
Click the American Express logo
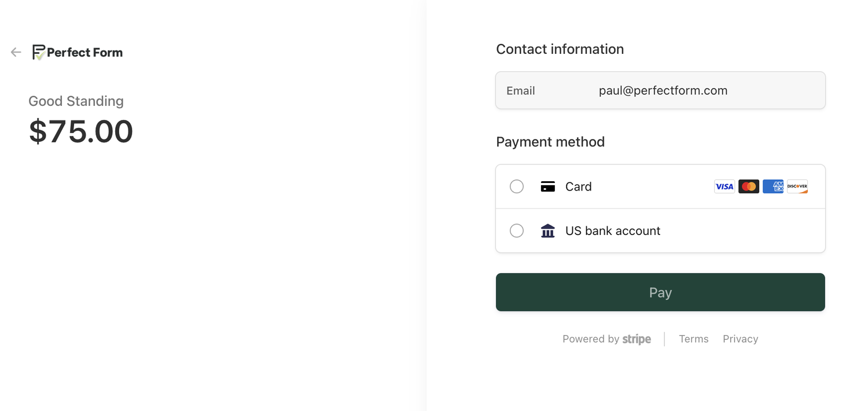click(x=773, y=186)
